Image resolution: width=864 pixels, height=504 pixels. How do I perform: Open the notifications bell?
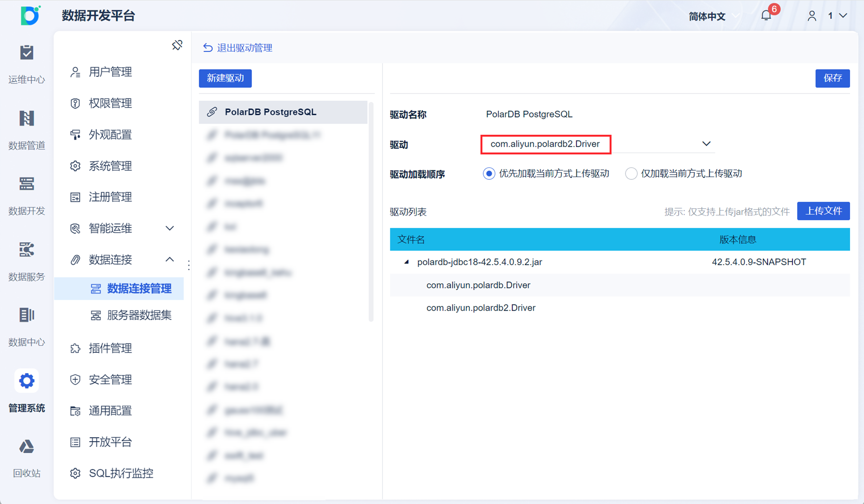tap(766, 16)
